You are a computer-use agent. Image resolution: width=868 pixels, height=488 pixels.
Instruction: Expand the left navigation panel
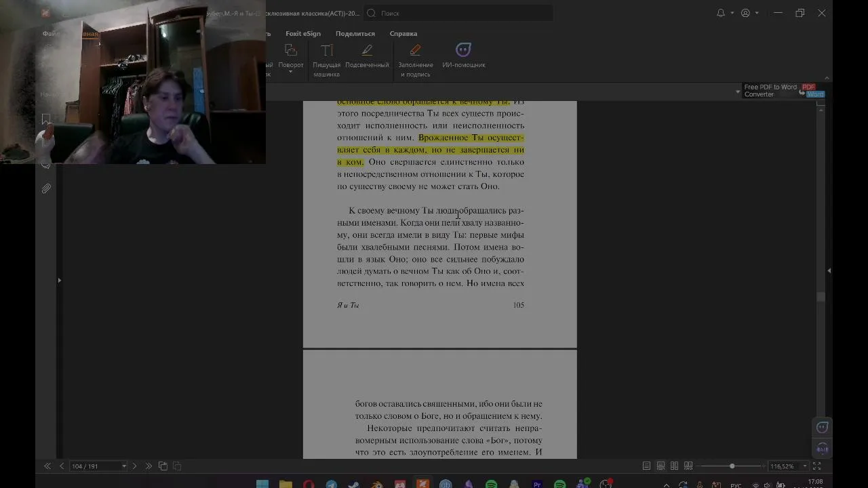pos(59,280)
